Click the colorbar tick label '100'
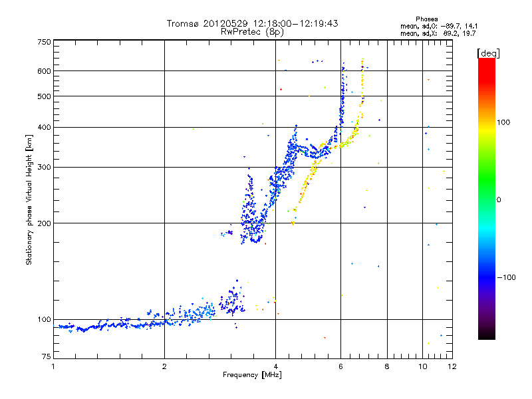The image size is (532, 399). click(503, 122)
